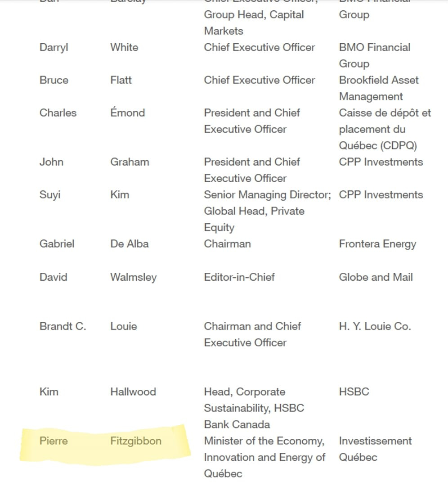
Task: Select the surname Flatt
Action: [x=121, y=80]
